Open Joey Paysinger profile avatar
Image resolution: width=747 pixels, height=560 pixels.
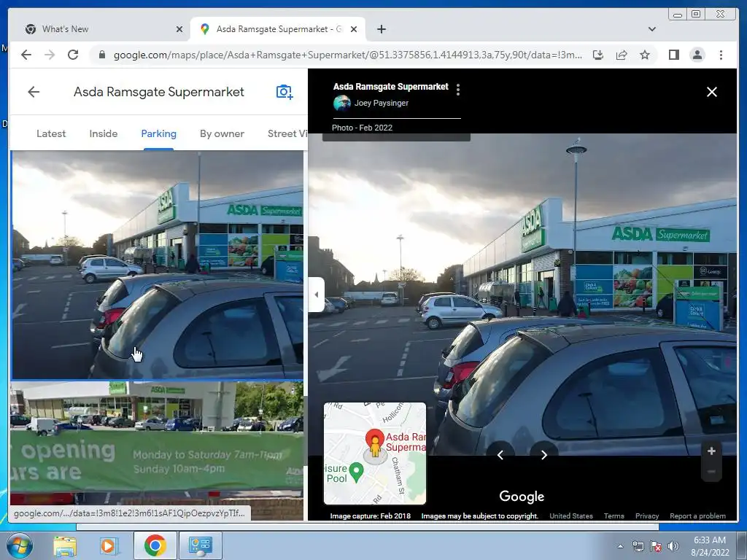[x=342, y=103]
